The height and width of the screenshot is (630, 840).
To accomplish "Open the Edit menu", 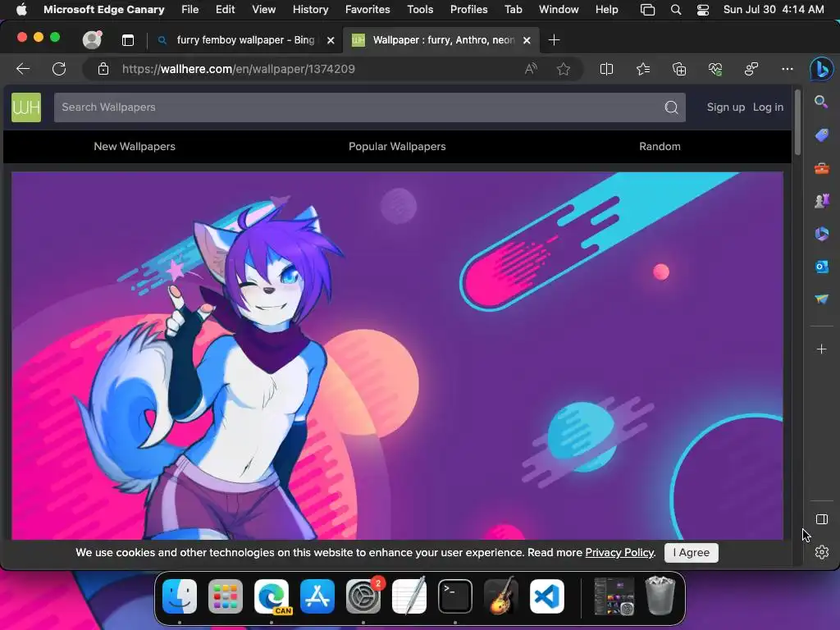I will [x=225, y=10].
